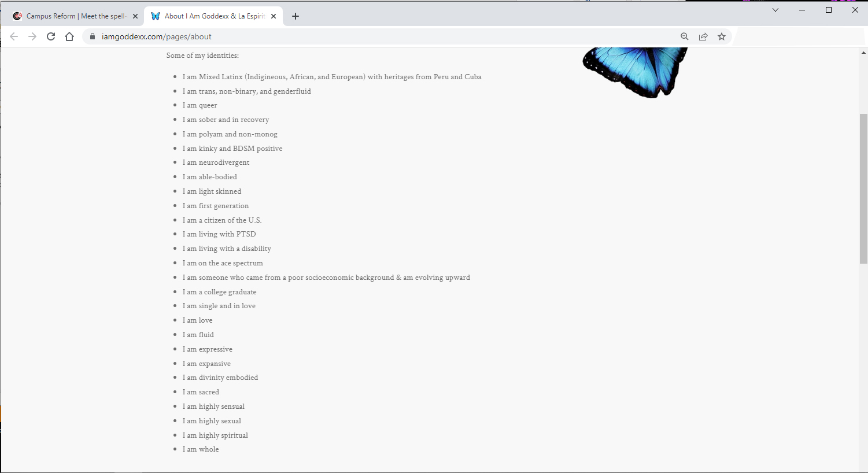Image resolution: width=868 pixels, height=473 pixels.
Task: Click 'I am living with PTSD'
Action: click(x=219, y=234)
